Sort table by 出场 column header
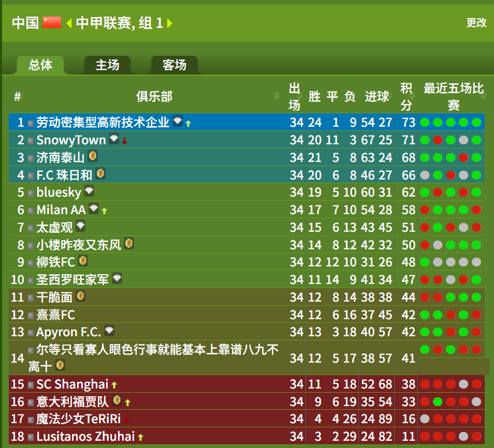This screenshot has height=448, width=494. [295, 96]
